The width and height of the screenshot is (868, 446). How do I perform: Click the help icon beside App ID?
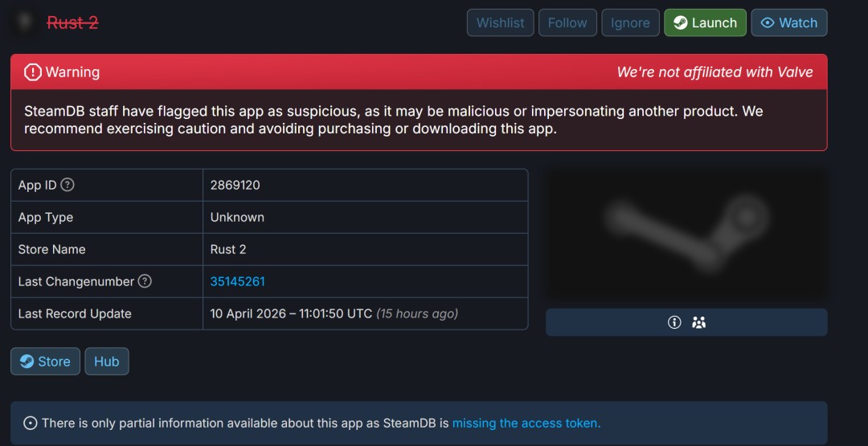[x=68, y=185]
